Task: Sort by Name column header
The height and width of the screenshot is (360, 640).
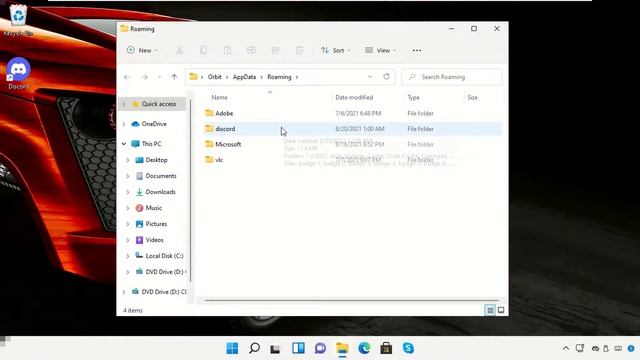Action: (219, 98)
